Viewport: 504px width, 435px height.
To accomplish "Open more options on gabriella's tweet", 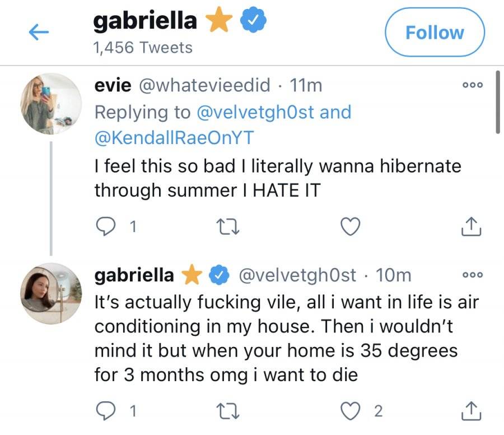I will (473, 275).
